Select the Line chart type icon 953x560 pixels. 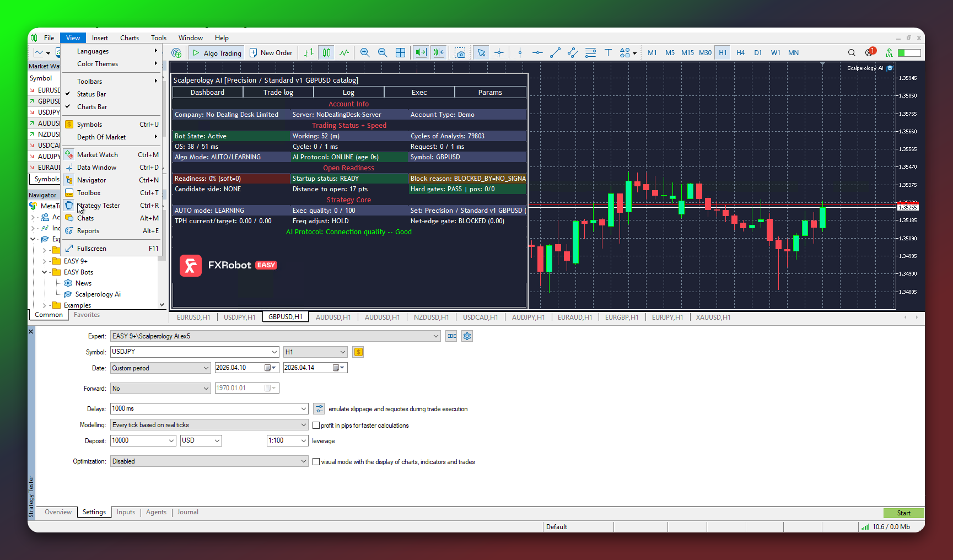[x=343, y=52]
